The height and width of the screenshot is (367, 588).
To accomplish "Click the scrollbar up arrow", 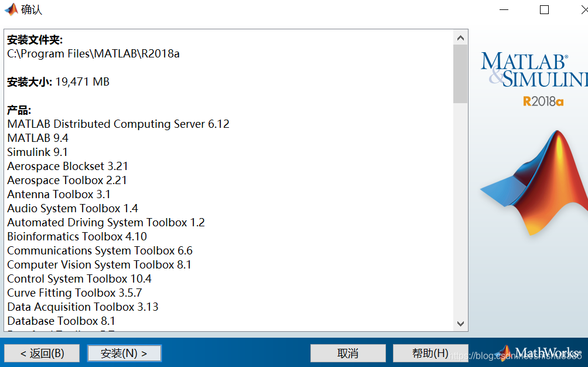I will click(x=460, y=38).
